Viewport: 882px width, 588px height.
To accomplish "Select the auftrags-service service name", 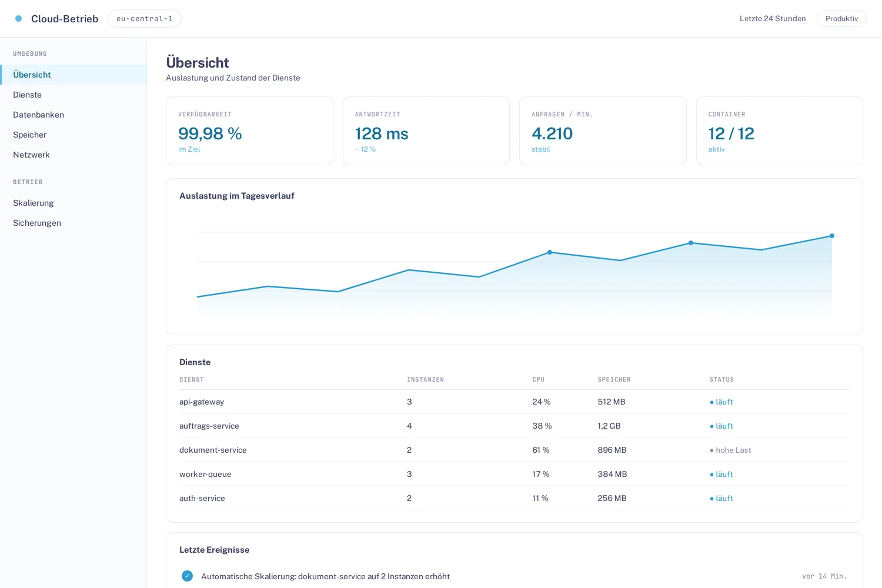I will point(209,426).
